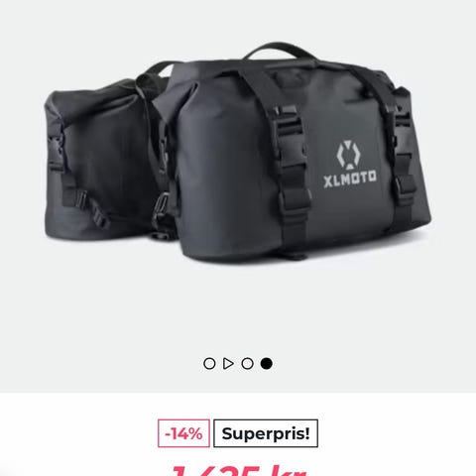Click the -14% discount badge
This screenshot has height=476, width=476.
183,433
